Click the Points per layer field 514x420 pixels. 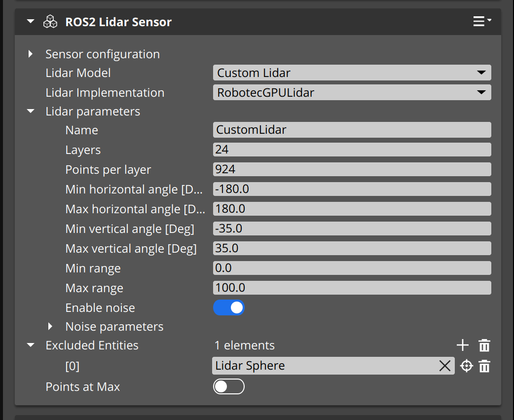point(352,169)
